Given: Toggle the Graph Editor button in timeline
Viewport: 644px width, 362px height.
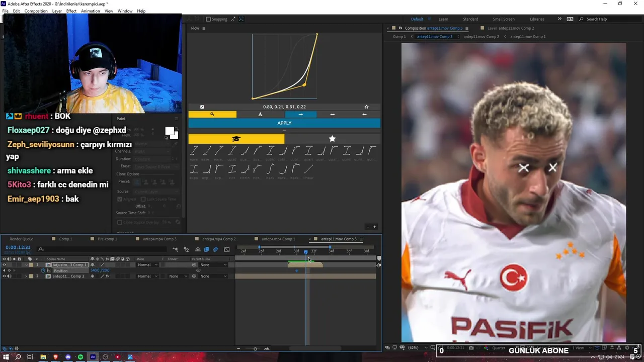Looking at the screenshot, I should point(227,249).
